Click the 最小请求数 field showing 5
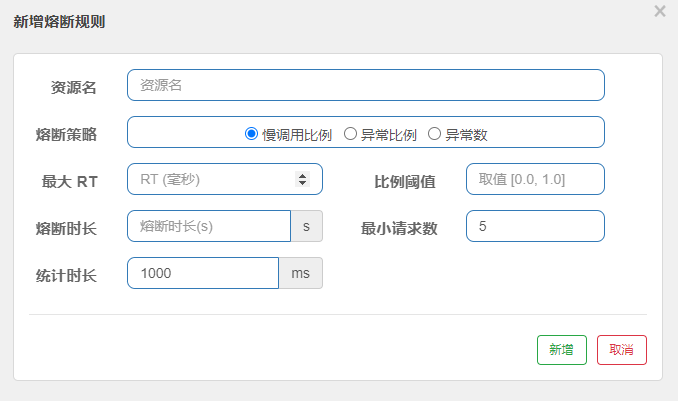This screenshot has width=678, height=401. pos(535,226)
